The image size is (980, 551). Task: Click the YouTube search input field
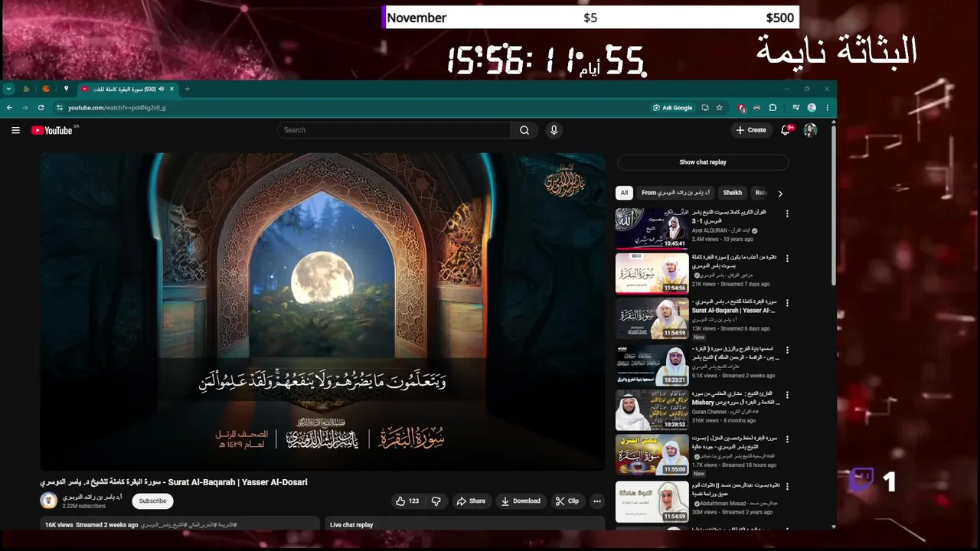coord(394,130)
